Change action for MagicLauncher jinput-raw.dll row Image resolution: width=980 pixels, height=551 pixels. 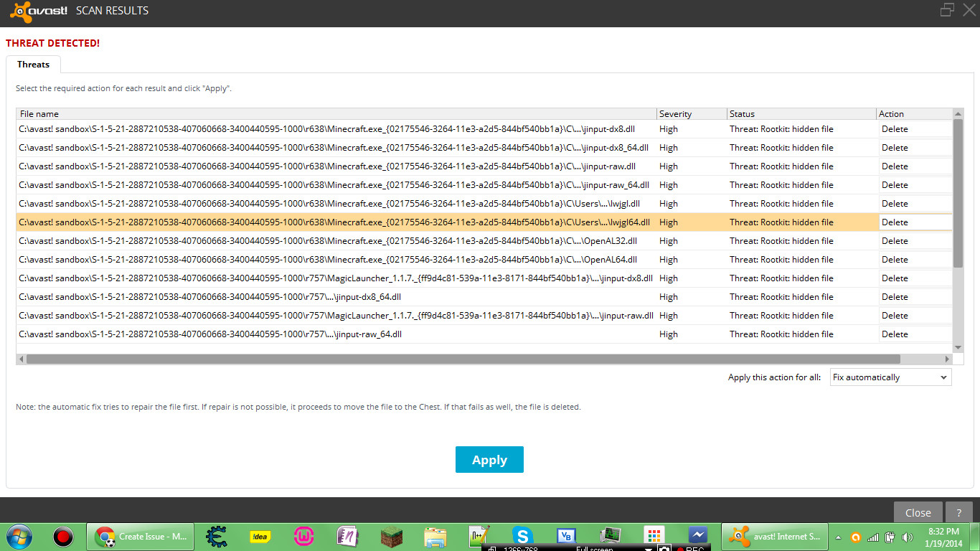[915, 316]
